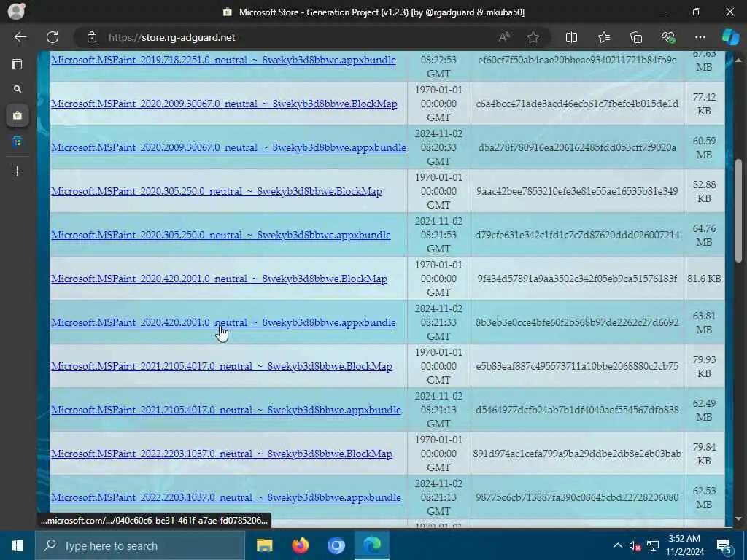Select hash starting with 9f434d57891a9aa
The image size is (747, 560).
(577, 279)
